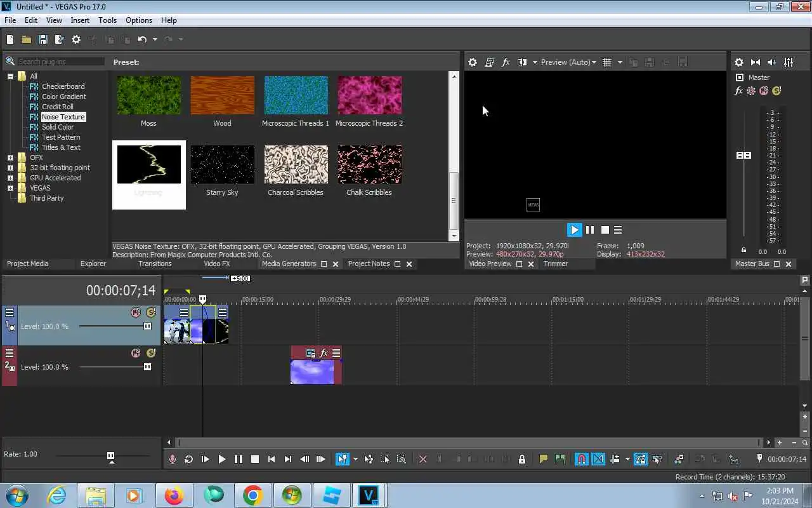Image resolution: width=812 pixels, height=508 pixels.
Task: Expand the OFX plug-in folder
Action: pyautogui.click(x=10, y=157)
